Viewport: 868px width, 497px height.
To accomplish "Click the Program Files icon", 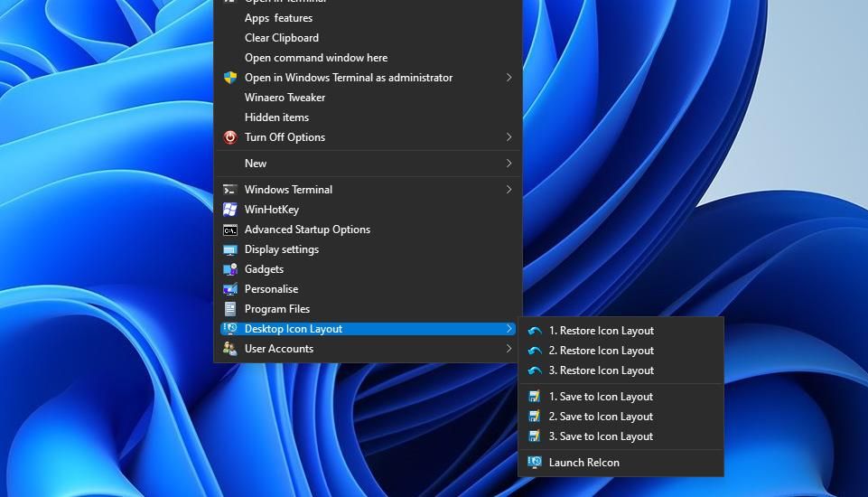I will pos(230,309).
